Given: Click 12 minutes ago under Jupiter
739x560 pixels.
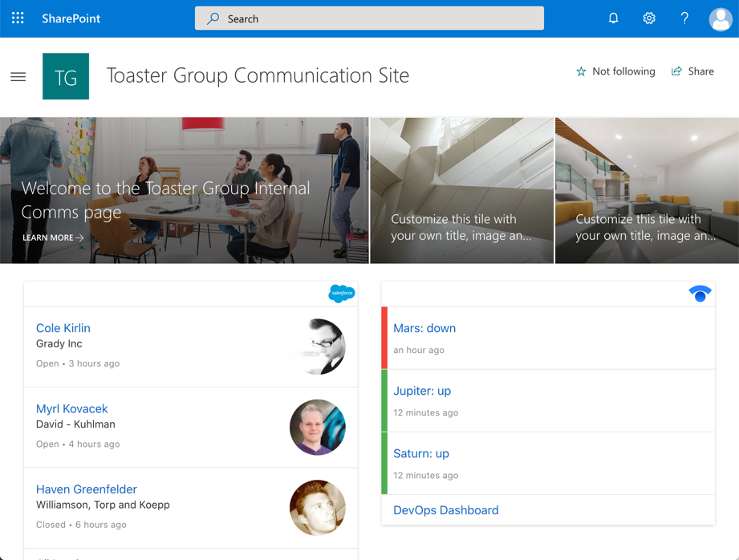Looking at the screenshot, I should click(425, 412).
